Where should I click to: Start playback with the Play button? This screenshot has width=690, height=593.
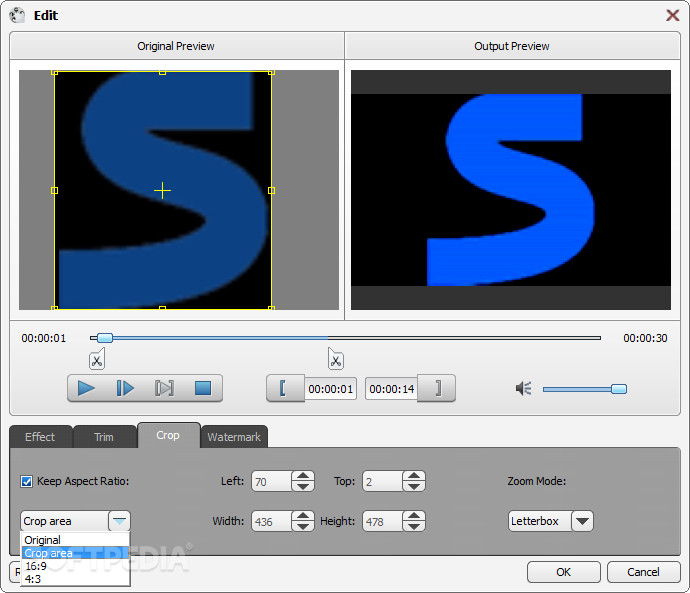86,388
